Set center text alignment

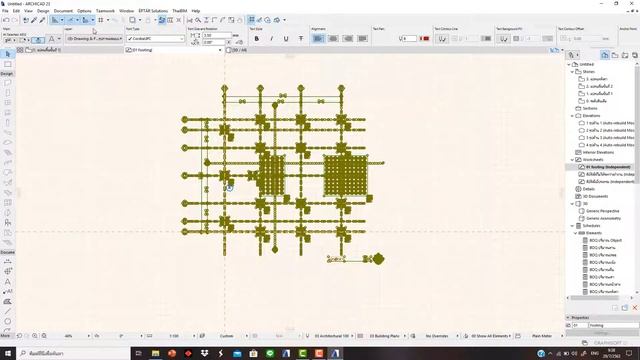pyautogui.click(x=333, y=39)
